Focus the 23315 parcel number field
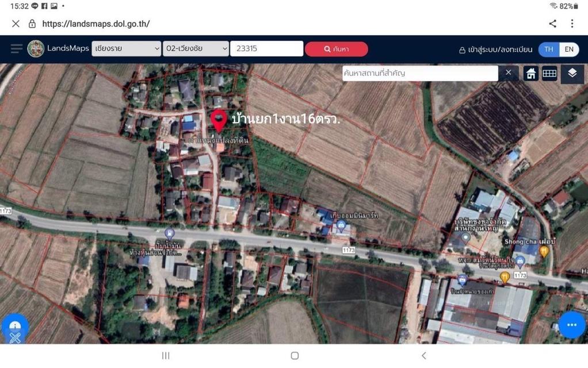The width and height of the screenshot is (588, 368). (266, 49)
